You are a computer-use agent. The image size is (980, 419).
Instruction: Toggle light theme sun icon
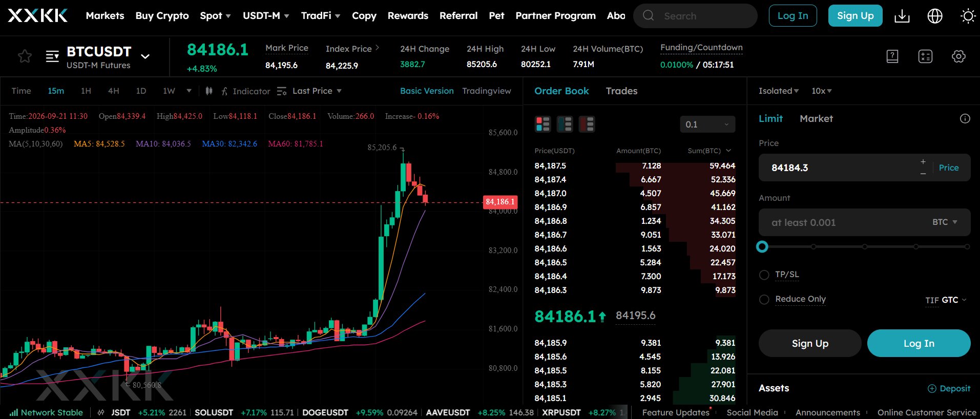(x=968, y=16)
